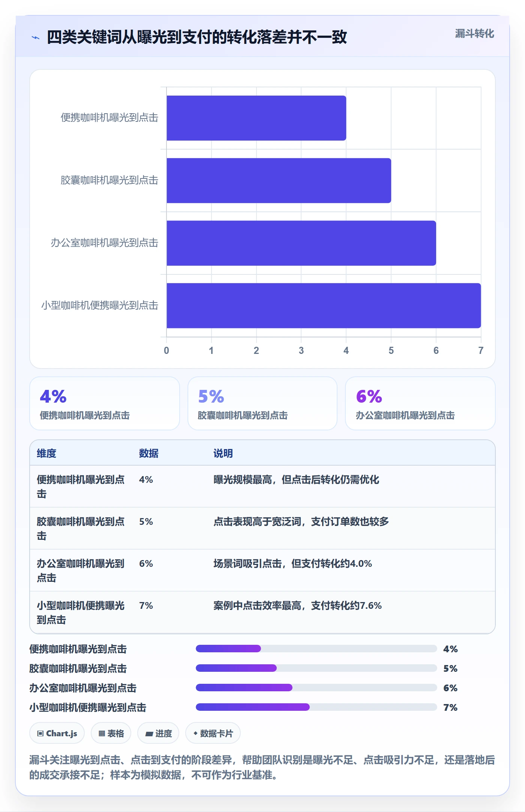This screenshot has height=812, width=525.
Task: Click description 曝光规模最高，但点击后转化仍需优化
Action: [x=296, y=479]
